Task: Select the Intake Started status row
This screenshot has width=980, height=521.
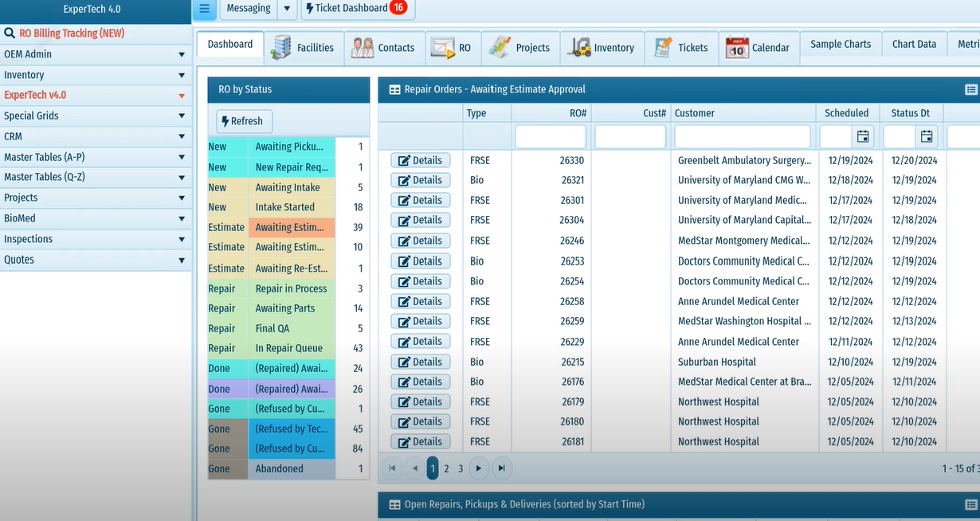Action: tap(288, 207)
